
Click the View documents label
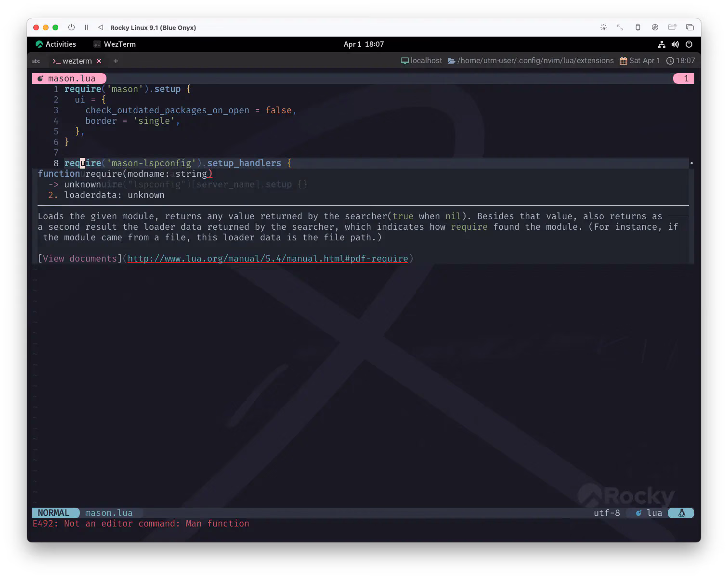click(x=80, y=259)
